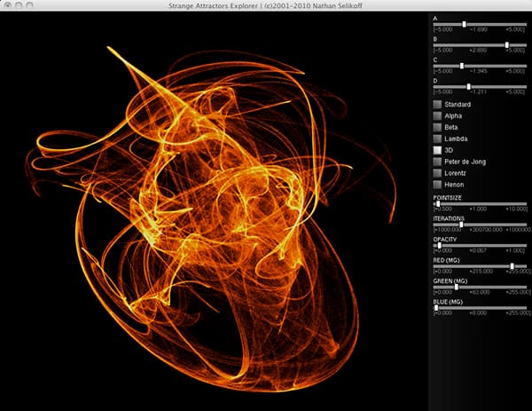The width and height of the screenshot is (532, 411).
Task: Click the ITERATIONS slider handle
Action: (462, 225)
